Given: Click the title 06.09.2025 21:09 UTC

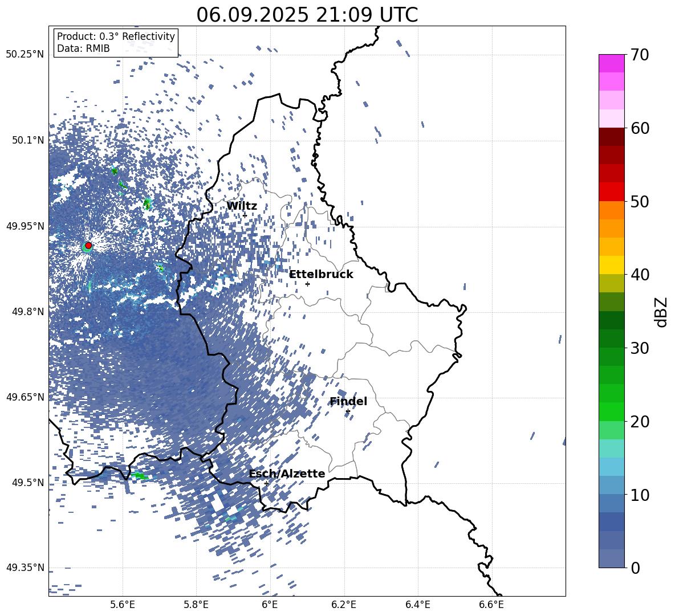Looking at the screenshot, I should tap(307, 15).
